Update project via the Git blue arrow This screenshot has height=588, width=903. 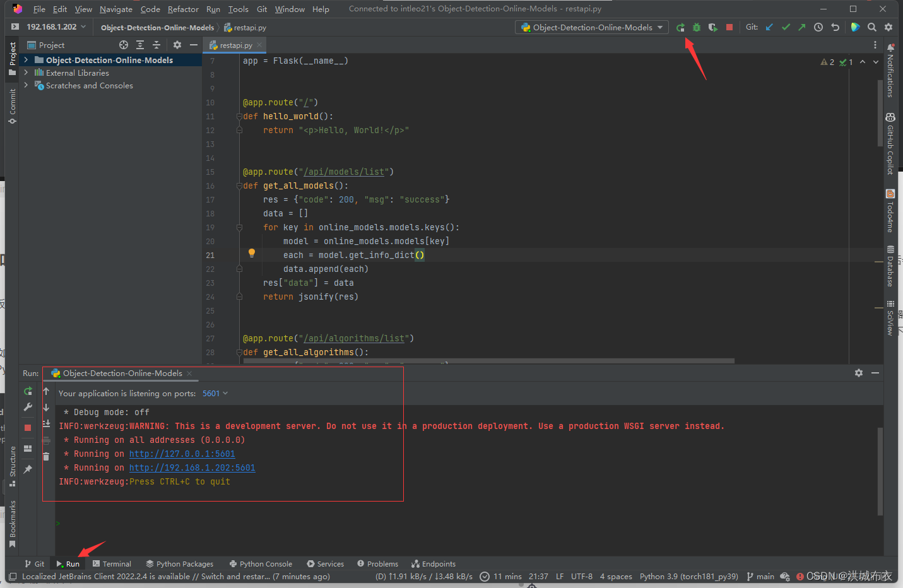coord(769,27)
